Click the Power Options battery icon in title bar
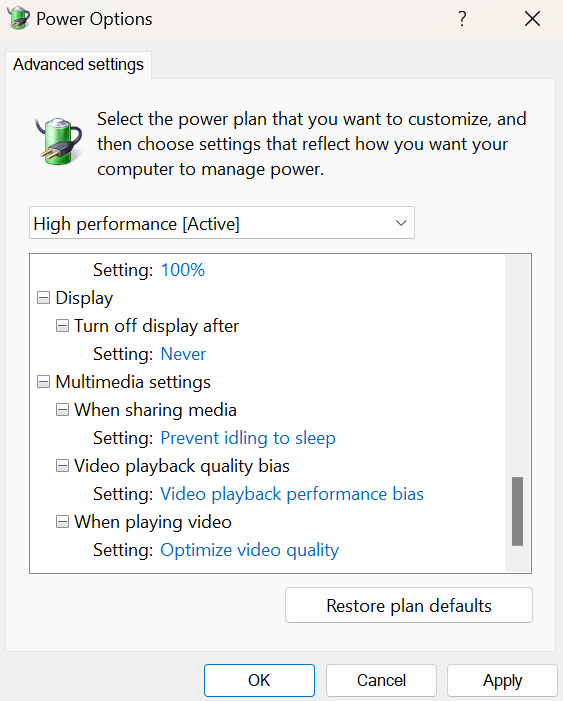This screenshot has width=563, height=701. click(18, 18)
